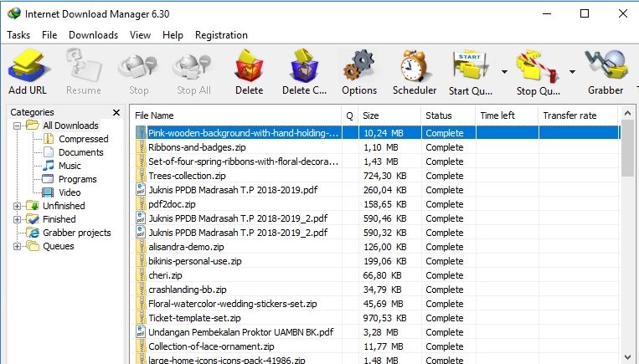The height and width of the screenshot is (364, 639).
Task: Expand the Finished tree node
Action: coord(17,219)
